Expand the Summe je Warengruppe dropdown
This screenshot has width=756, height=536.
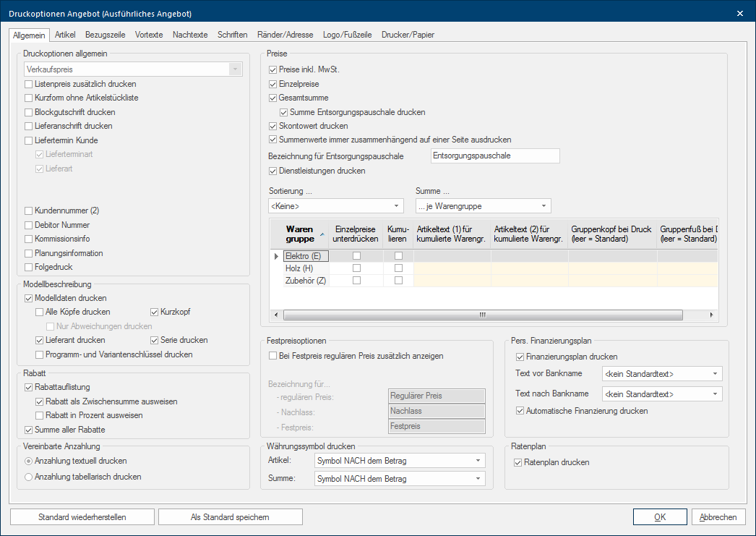tap(483, 206)
